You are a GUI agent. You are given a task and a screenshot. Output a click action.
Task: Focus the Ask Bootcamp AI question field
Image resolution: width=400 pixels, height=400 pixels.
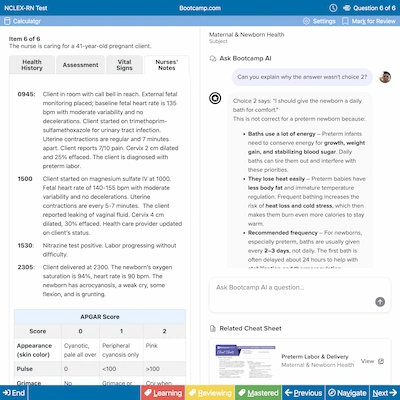(x=300, y=295)
